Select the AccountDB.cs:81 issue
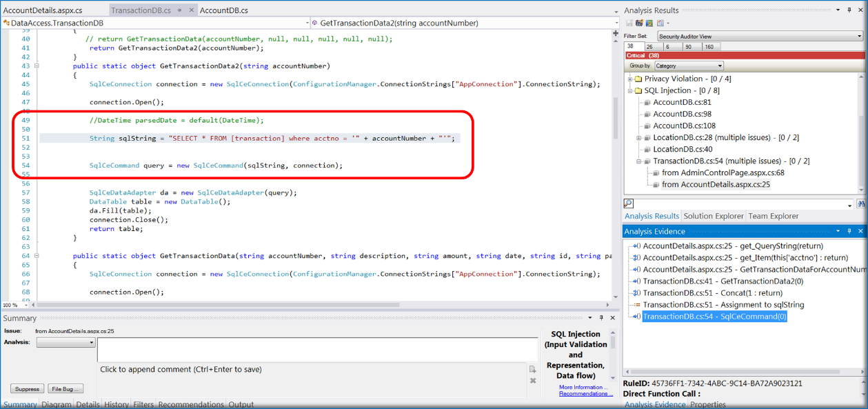868x409 pixels. pyautogui.click(x=683, y=102)
